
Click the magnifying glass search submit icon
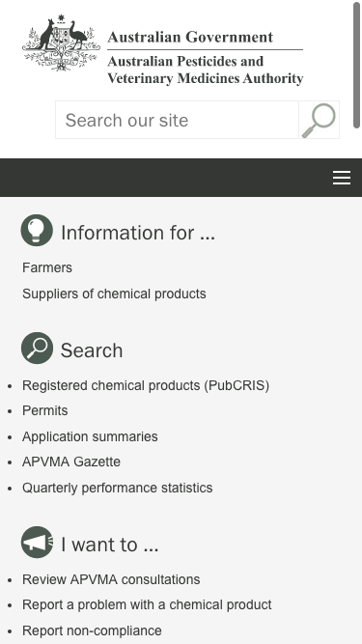click(319, 120)
